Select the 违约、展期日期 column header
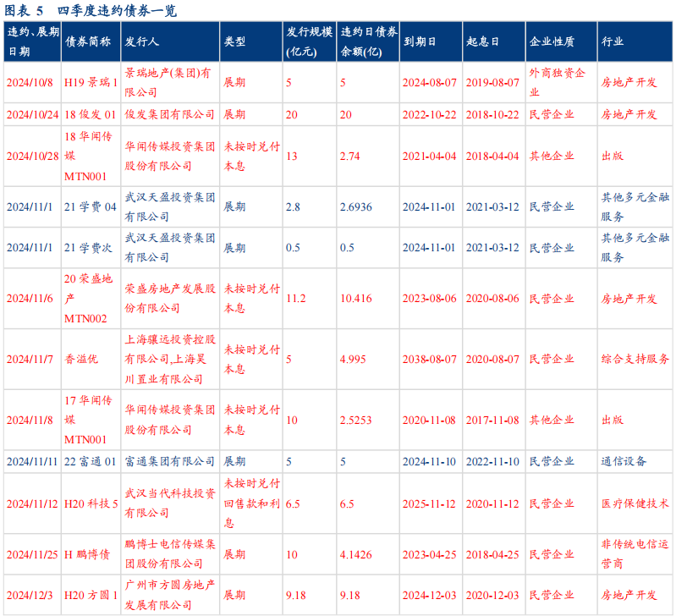This screenshot has width=676, height=616. (x=33, y=41)
